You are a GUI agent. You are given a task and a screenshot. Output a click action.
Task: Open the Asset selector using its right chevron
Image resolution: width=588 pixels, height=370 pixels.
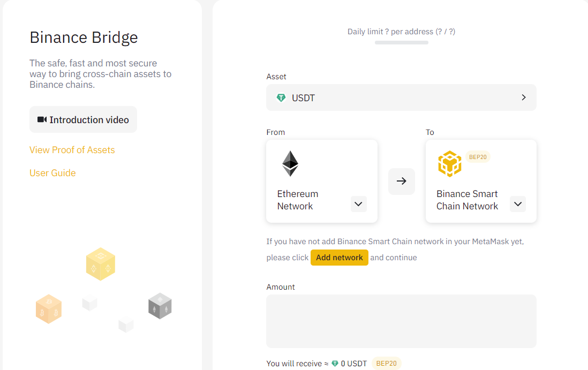[523, 97]
